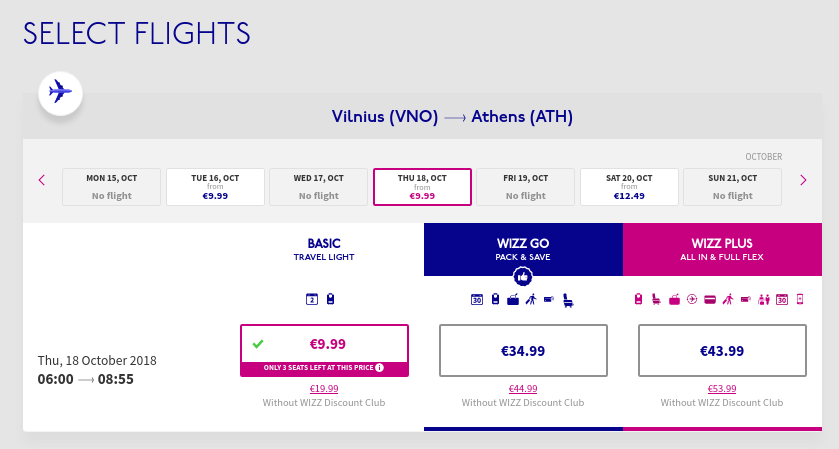
Task: Select the €34.99 WIZZ GO fare
Action: [523, 351]
